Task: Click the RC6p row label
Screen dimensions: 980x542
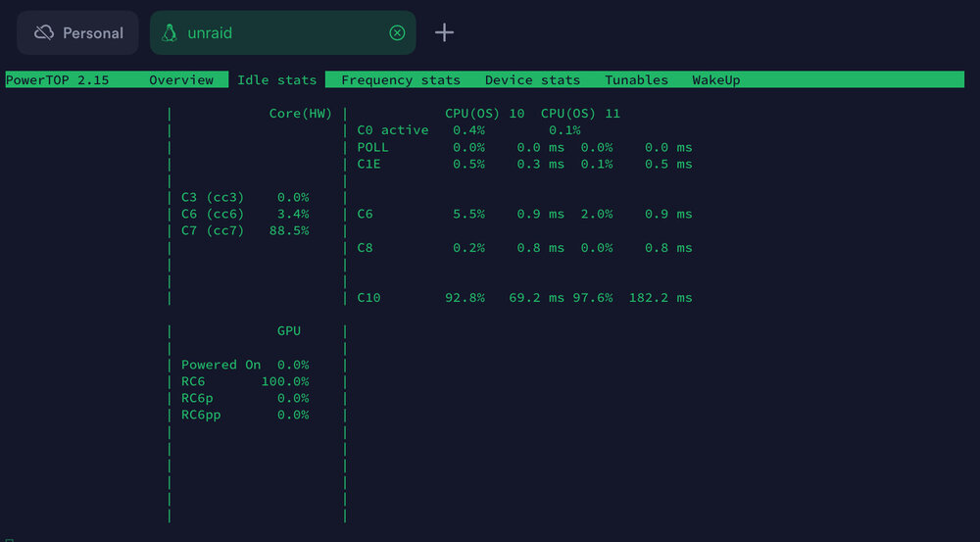Action: tap(197, 398)
